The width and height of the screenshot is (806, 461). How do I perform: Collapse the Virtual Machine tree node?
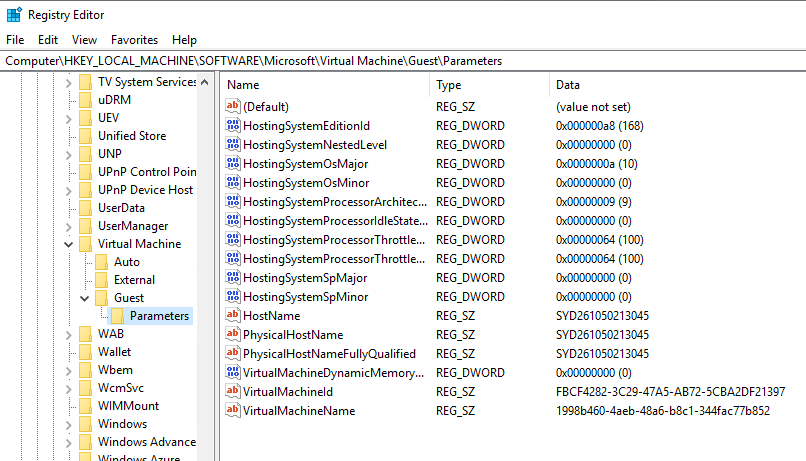[x=69, y=244]
